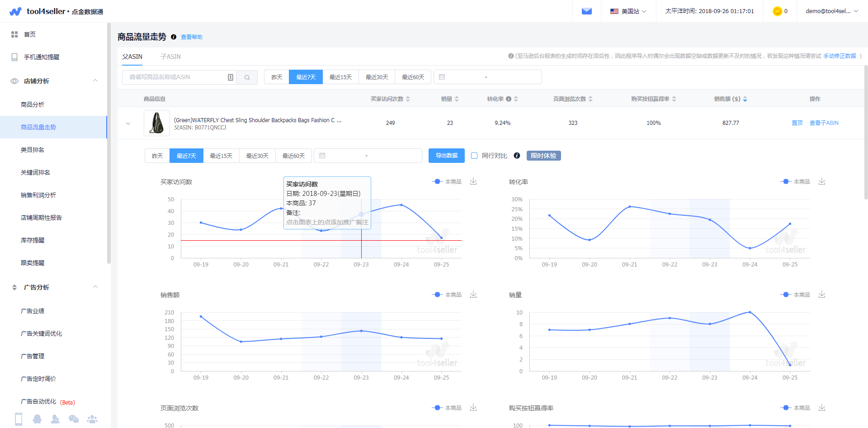Click the gold coin balance icon
This screenshot has height=428, width=868.
tap(777, 11)
